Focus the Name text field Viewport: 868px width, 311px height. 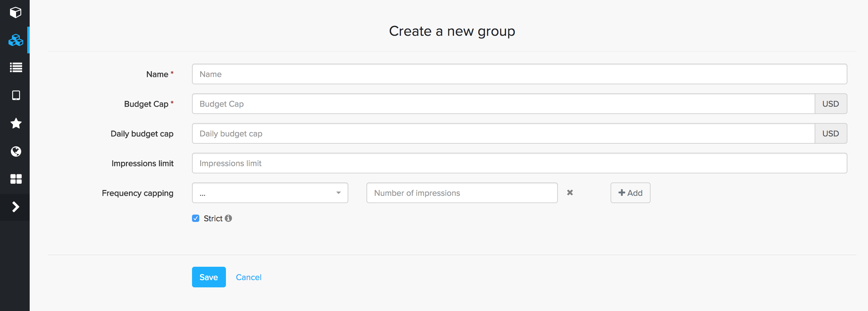[x=519, y=74]
